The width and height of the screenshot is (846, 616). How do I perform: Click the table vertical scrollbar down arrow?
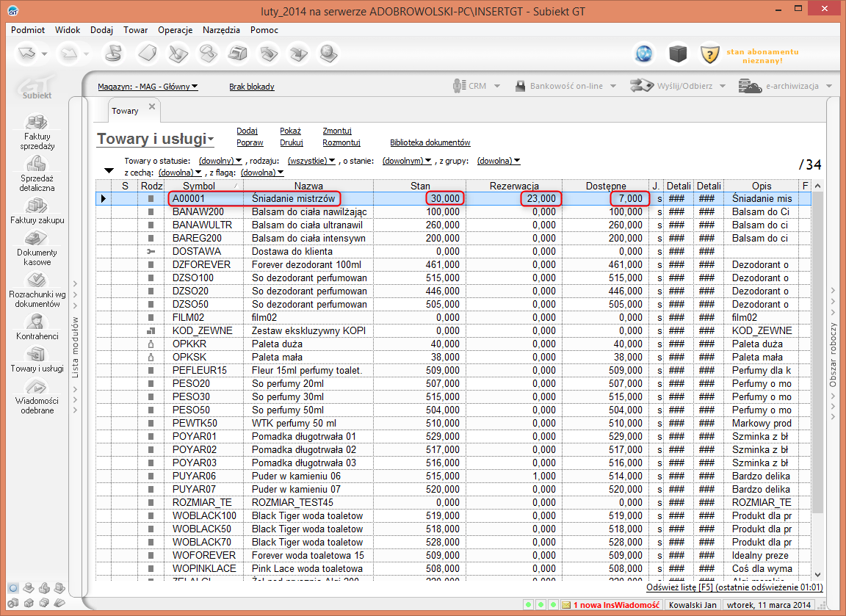tap(817, 575)
